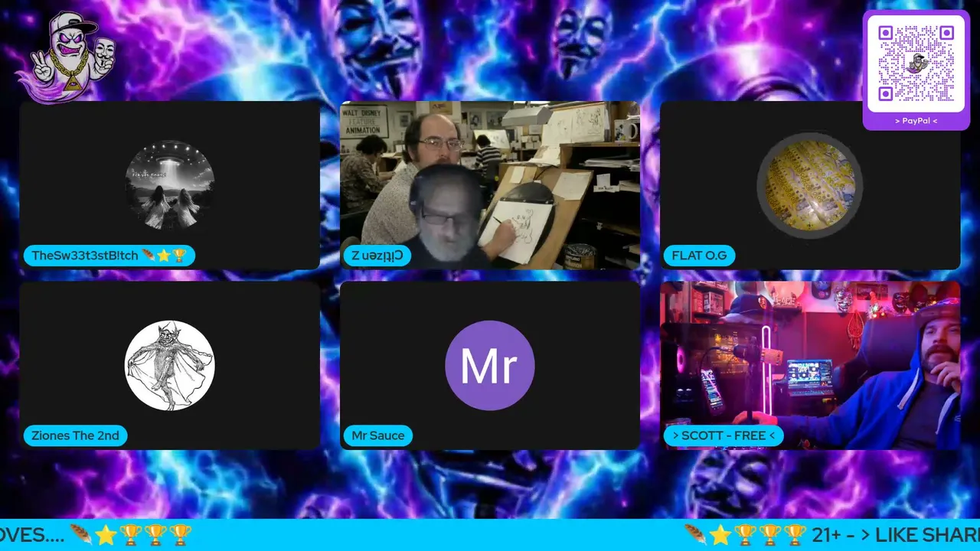Click the '> SCOTT - FREE <' name tag
Image resolution: width=980 pixels, height=551 pixels.
(724, 435)
